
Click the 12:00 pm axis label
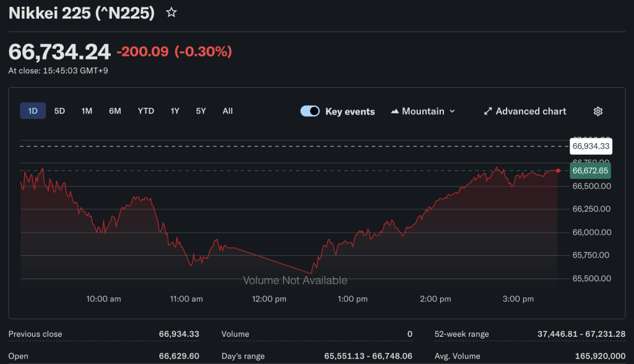(x=269, y=299)
